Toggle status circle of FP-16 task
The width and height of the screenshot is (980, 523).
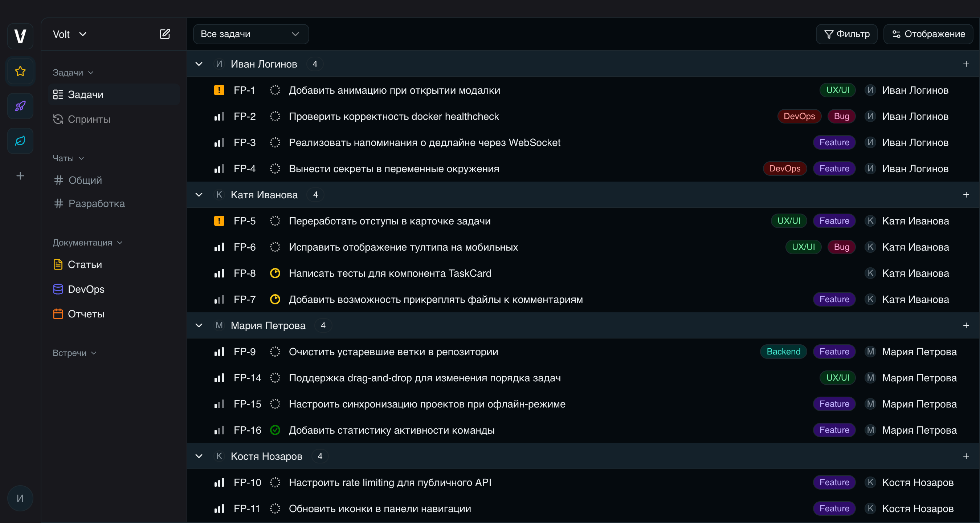pos(275,430)
